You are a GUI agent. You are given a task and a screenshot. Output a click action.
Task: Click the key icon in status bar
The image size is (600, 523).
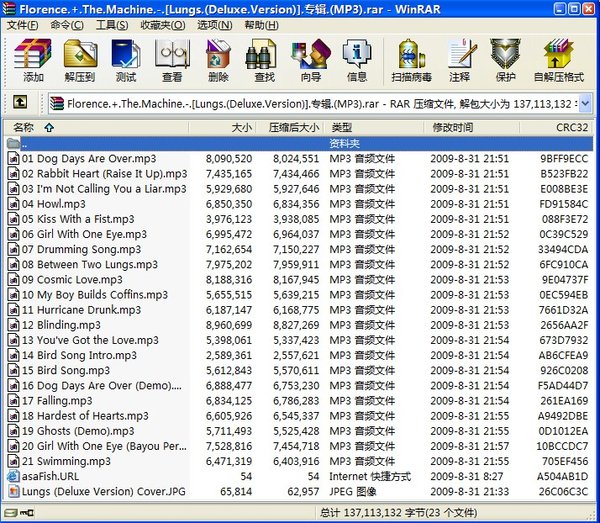(27, 512)
